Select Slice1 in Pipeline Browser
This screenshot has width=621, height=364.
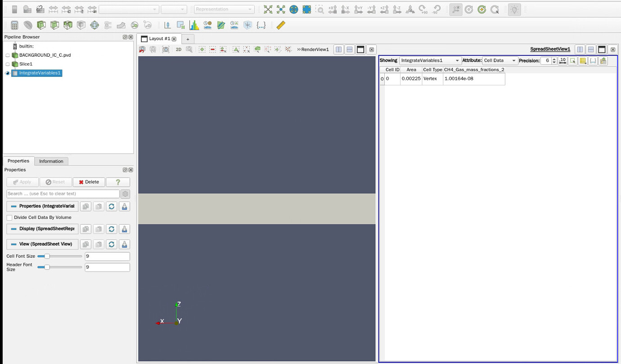26,64
